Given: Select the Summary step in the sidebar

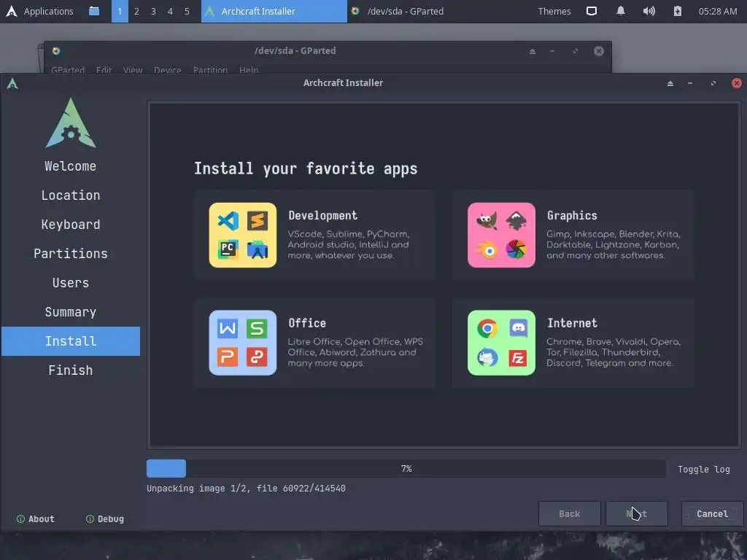Looking at the screenshot, I should tap(71, 312).
